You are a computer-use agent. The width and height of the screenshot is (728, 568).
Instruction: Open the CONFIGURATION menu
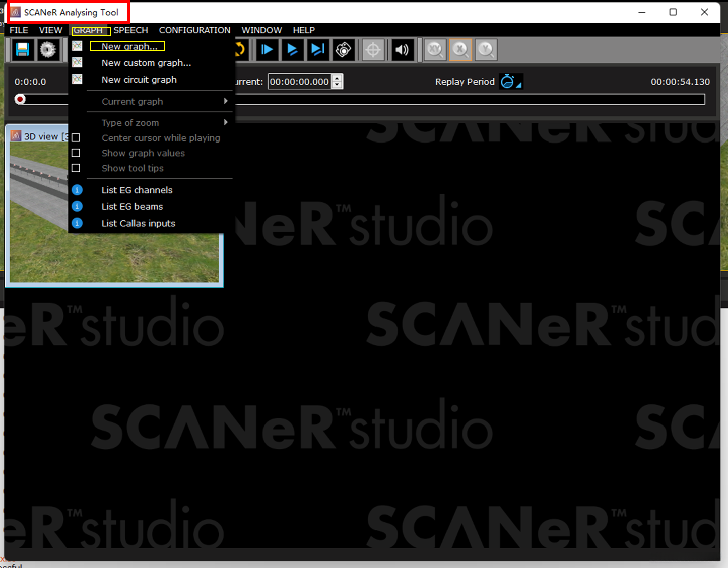tap(195, 30)
